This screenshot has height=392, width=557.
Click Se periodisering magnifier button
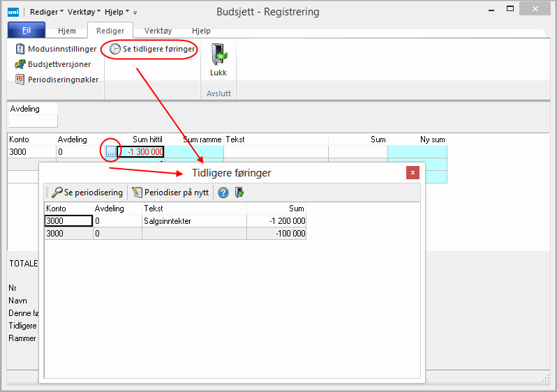87,193
